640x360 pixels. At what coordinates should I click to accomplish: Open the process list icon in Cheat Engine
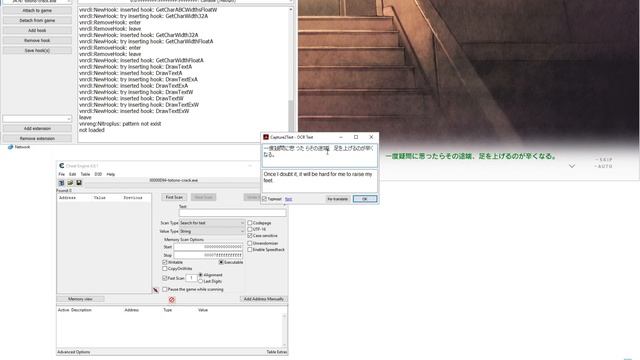tap(61, 183)
